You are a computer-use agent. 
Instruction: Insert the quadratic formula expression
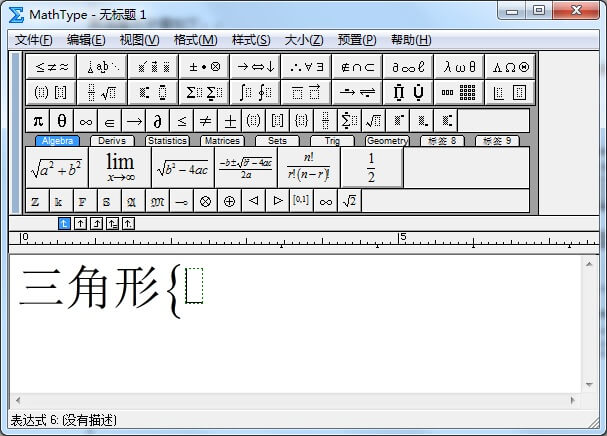pos(246,168)
